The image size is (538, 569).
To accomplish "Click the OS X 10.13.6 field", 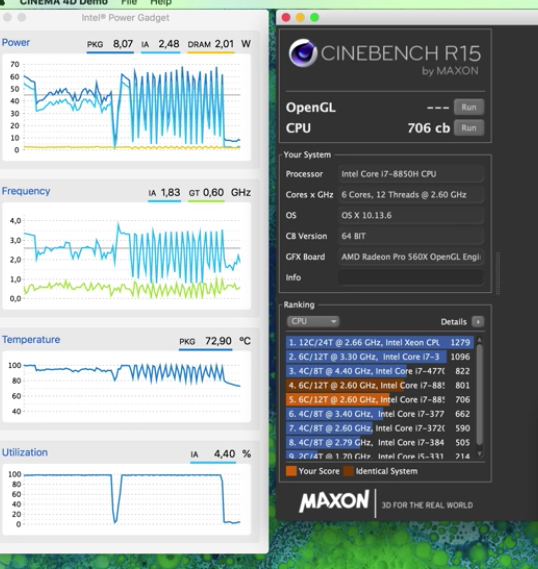I will [411, 215].
